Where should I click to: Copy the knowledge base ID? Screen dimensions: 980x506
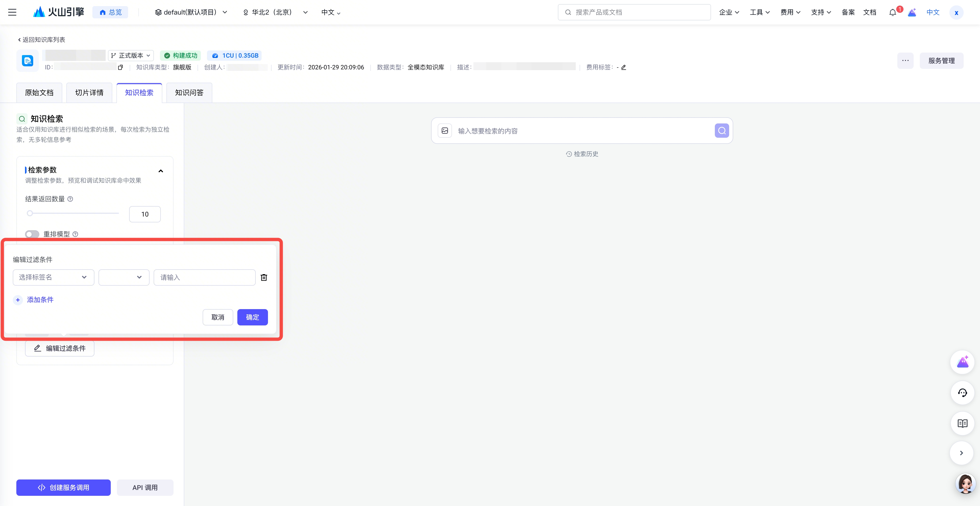coord(121,67)
